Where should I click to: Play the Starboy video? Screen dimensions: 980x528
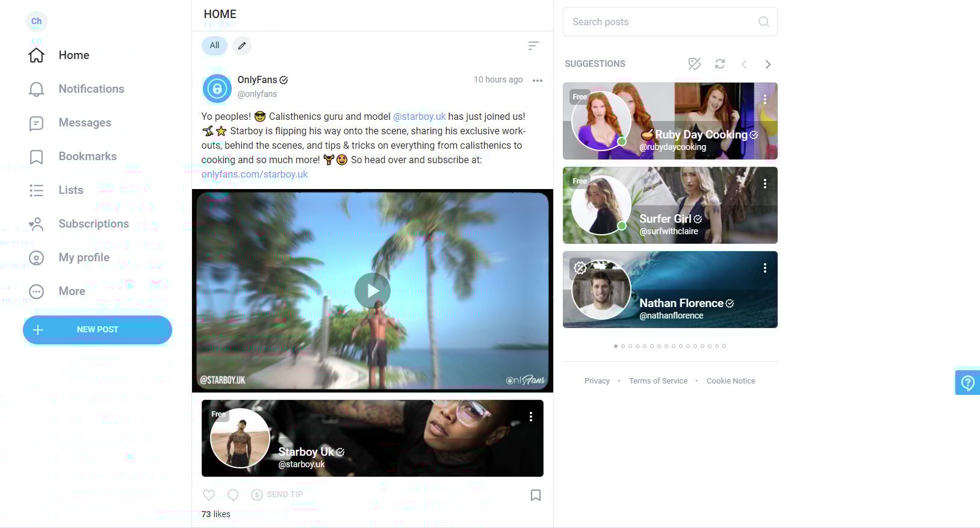[x=372, y=291]
